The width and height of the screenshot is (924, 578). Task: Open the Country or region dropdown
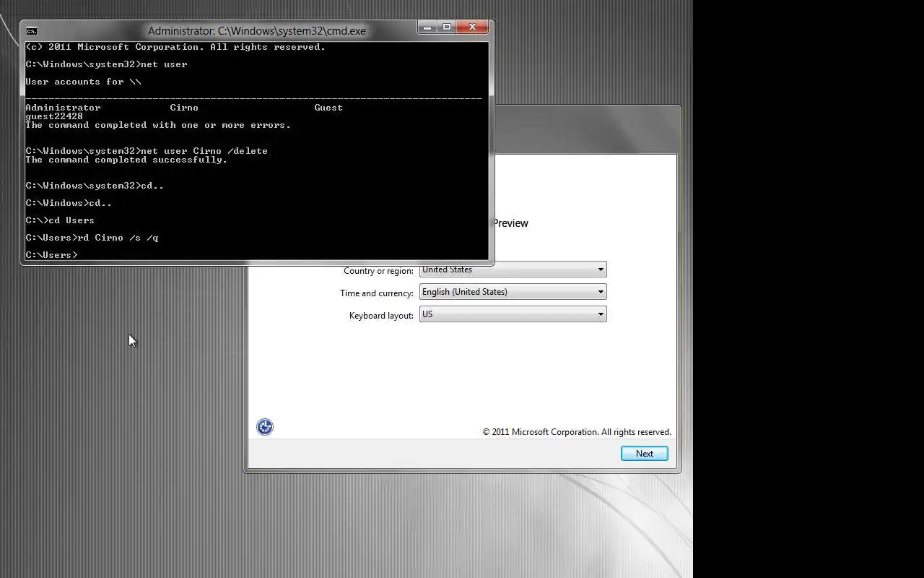click(513, 269)
